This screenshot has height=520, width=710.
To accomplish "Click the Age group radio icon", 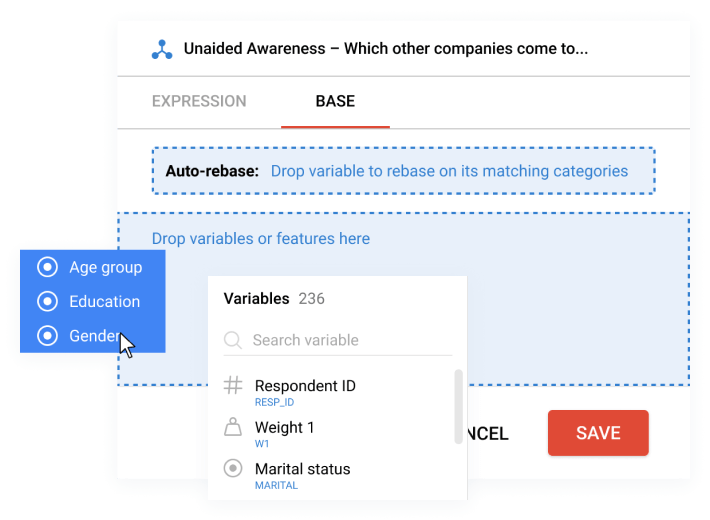I will 47,267.
